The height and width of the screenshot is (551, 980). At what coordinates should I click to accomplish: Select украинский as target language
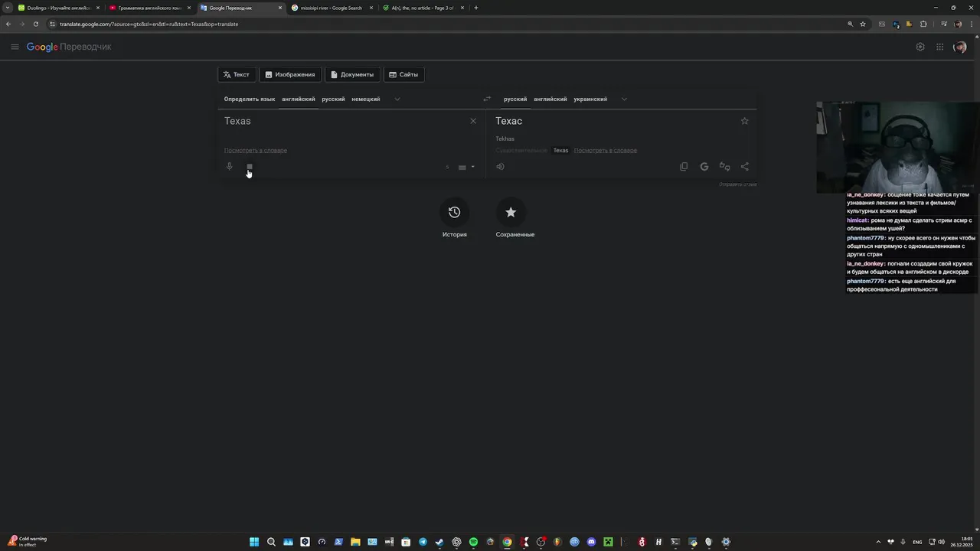click(590, 99)
